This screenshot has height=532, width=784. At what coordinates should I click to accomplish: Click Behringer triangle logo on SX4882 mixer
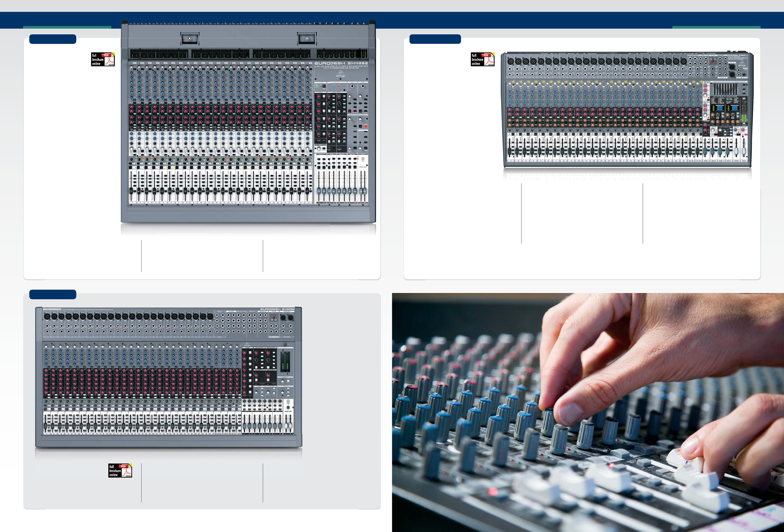click(340, 73)
